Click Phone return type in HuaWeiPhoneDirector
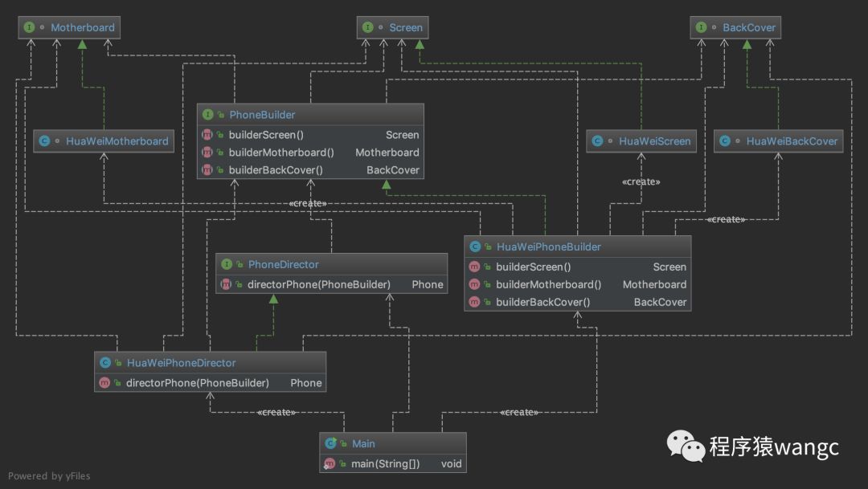This screenshot has height=489, width=868. [x=306, y=383]
